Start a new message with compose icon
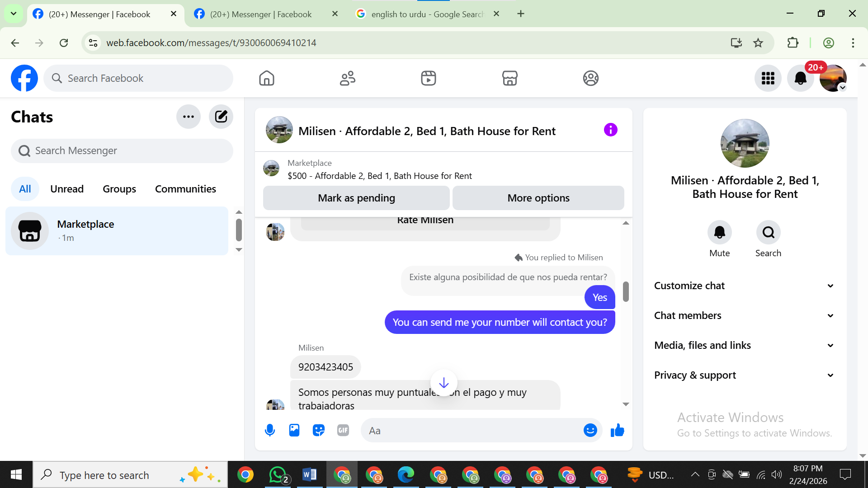 221,117
